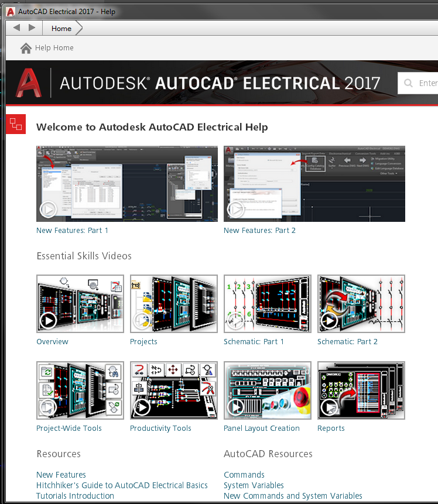Screen dimensions: 438x504
Task: Open the Reports link
Action: pos(331,428)
